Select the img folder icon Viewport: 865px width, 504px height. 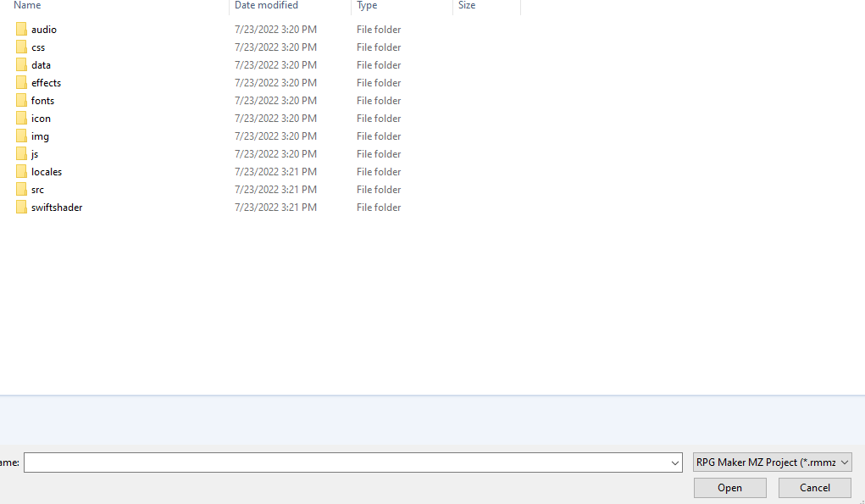click(21, 136)
